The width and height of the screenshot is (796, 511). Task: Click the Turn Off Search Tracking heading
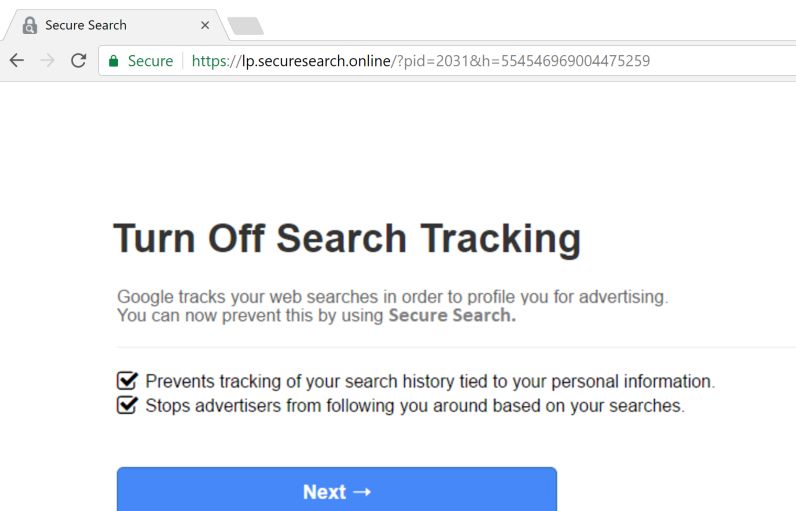pos(346,239)
